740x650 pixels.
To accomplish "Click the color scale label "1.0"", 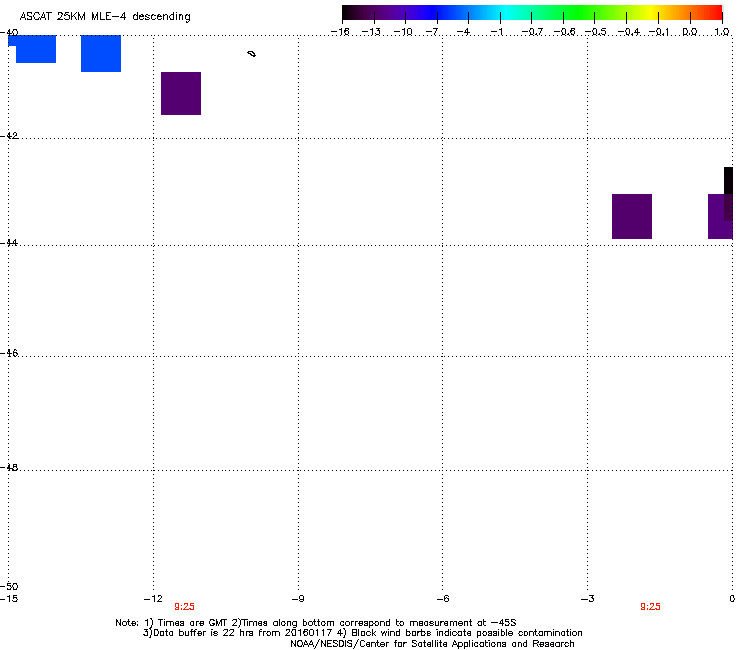I will coord(722,32).
